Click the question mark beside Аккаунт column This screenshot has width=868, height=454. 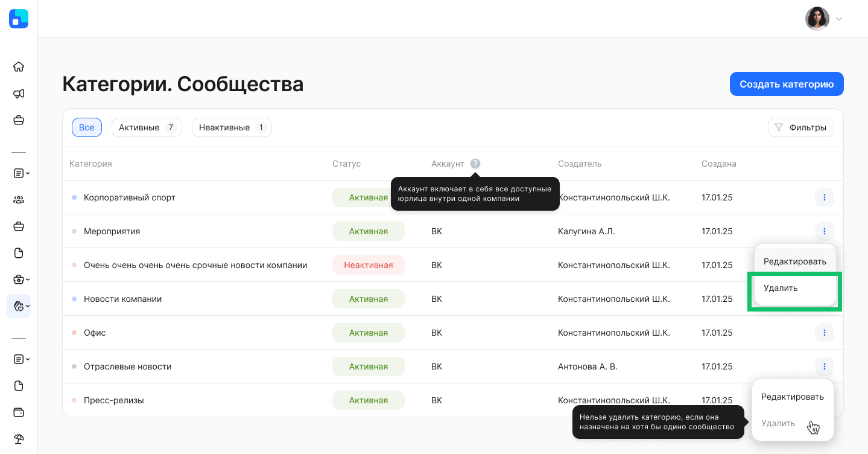pyautogui.click(x=476, y=163)
